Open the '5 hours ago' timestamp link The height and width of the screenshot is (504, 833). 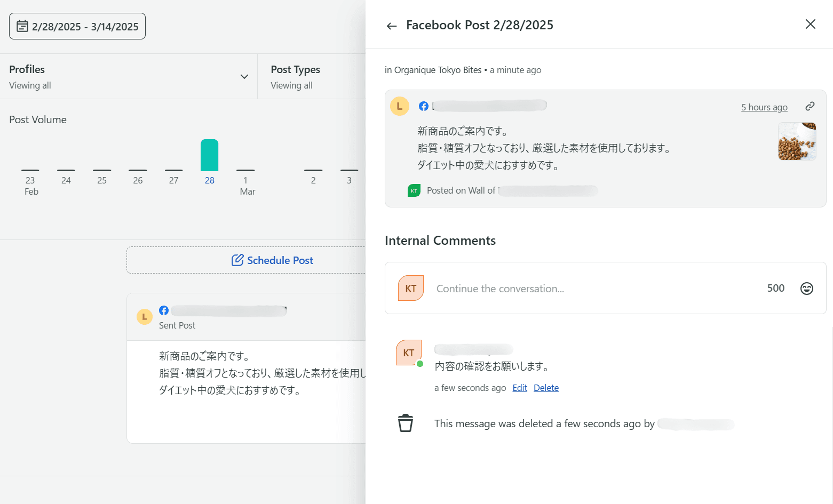tap(764, 107)
